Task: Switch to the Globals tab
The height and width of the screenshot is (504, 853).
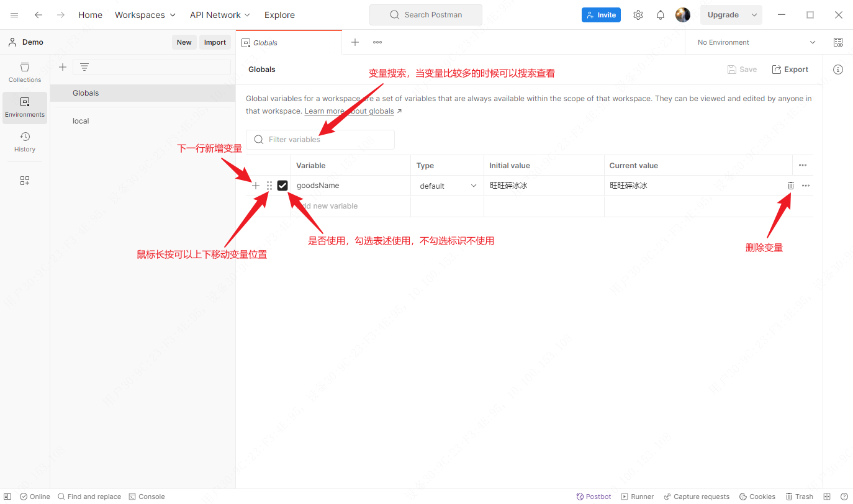Action: pyautogui.click(x=289, y=42)
